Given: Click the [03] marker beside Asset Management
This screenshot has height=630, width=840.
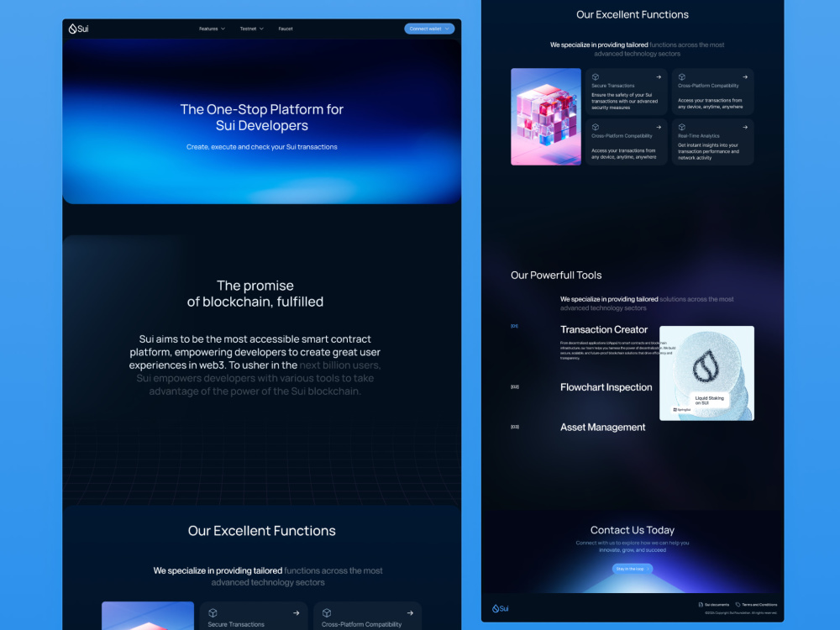Looking at the screenshot, I should 515,427.
